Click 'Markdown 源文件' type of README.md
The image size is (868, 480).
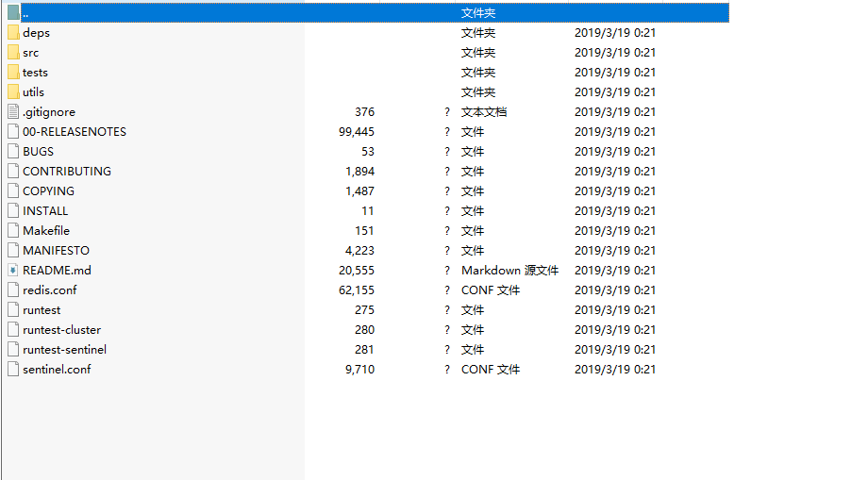(509, 271)
